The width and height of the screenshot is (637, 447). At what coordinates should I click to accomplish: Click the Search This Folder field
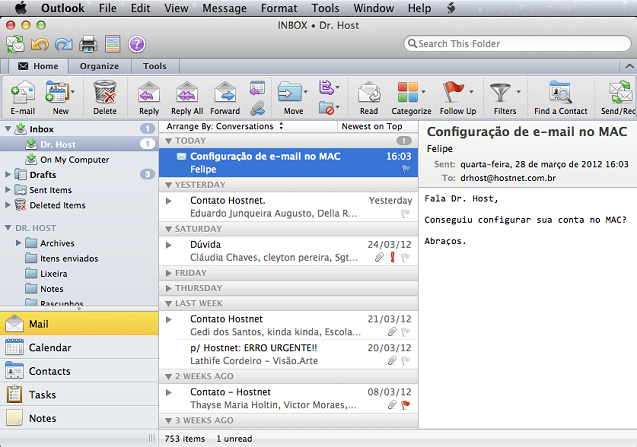click(520, 44)
